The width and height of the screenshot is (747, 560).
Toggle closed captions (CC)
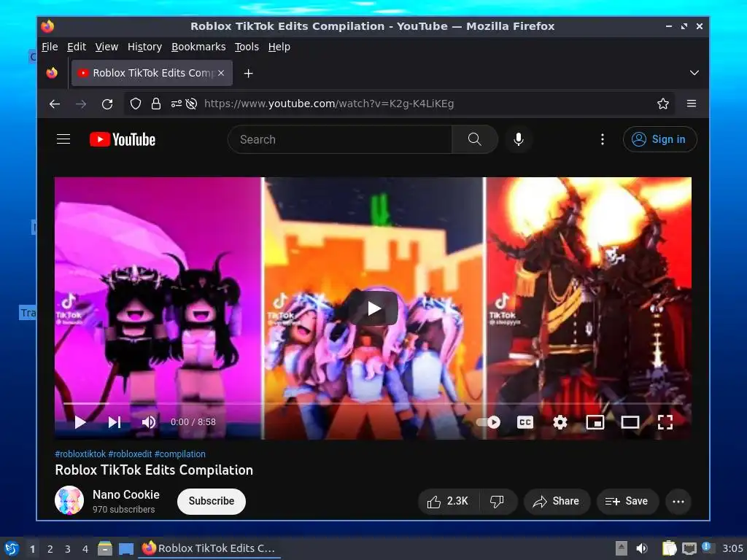525,422
